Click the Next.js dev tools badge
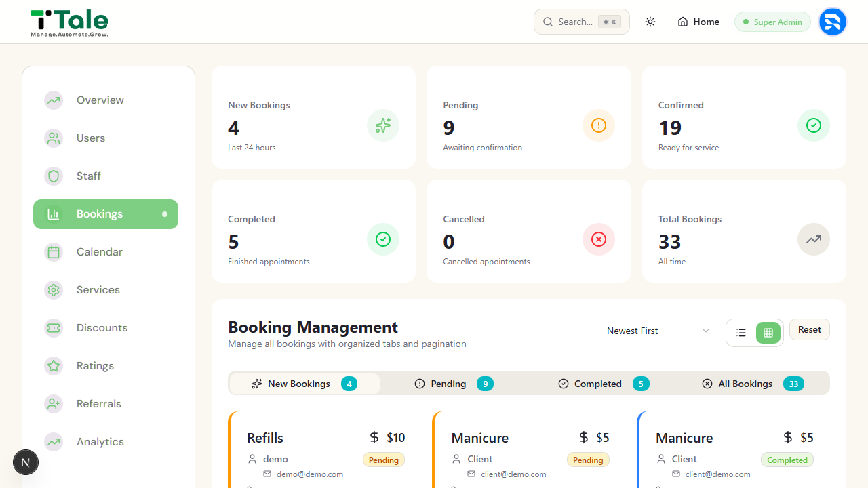The width and height of the screenshot is (868, 488). point(26,463)
